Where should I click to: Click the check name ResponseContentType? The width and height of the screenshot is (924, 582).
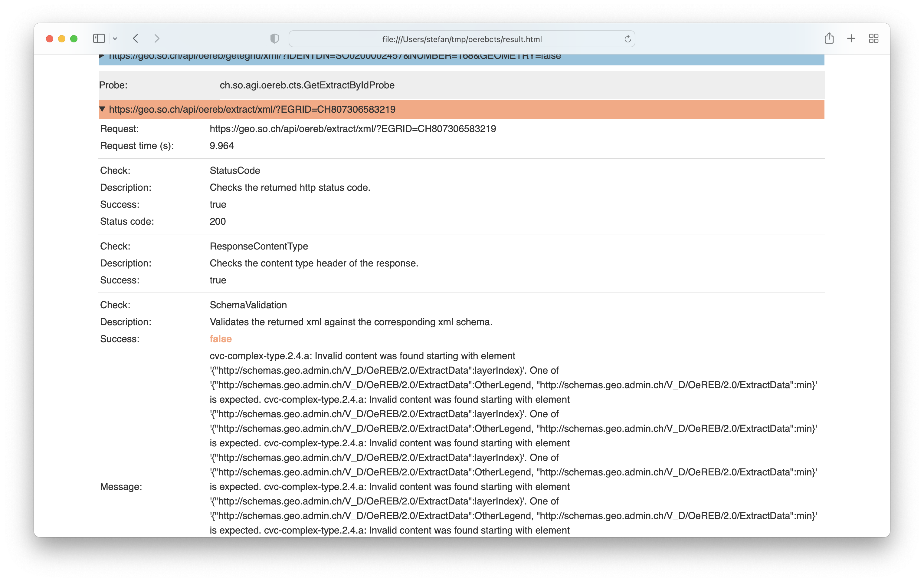pos(259,246)
